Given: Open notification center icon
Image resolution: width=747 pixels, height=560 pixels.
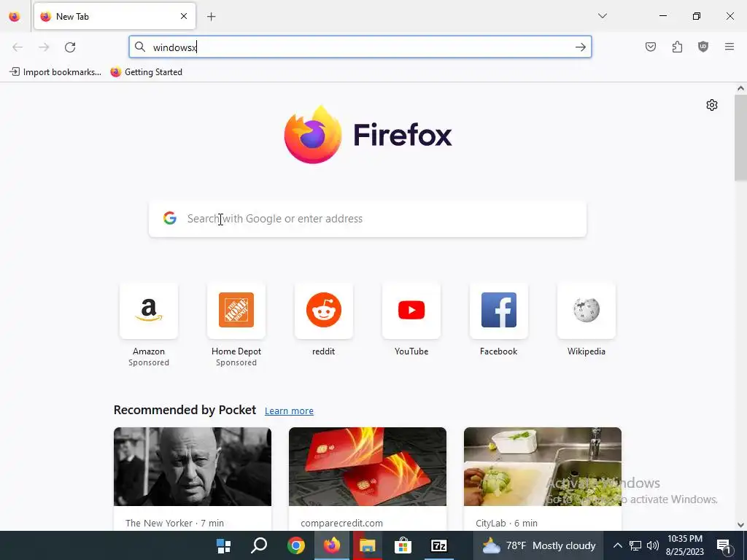Looking at the screenshot, I should point(724,546).
